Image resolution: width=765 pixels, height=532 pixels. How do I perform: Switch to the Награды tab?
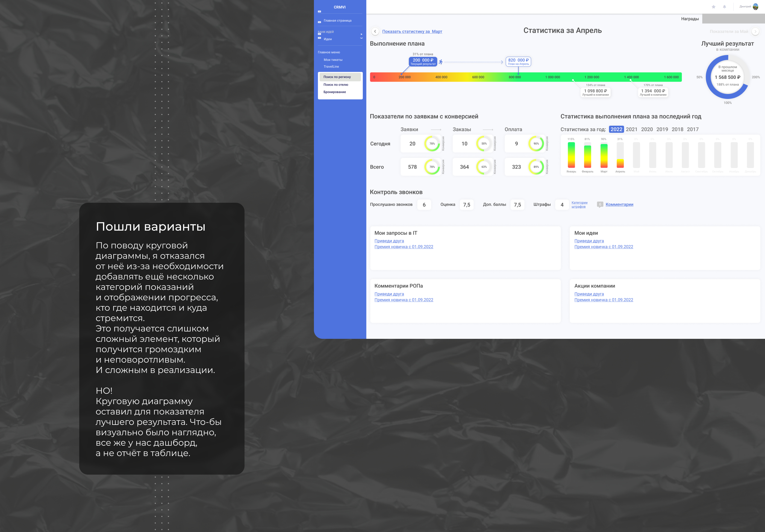click(x=690, y=19)
